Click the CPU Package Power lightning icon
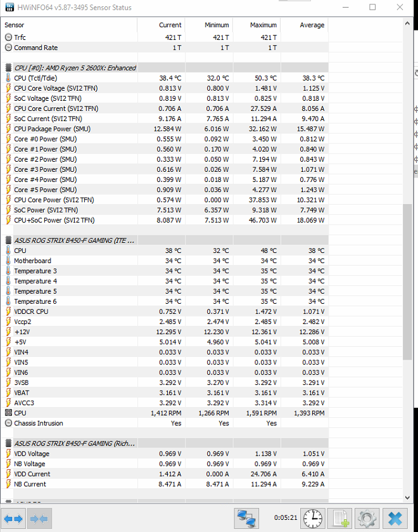 click(x=8, y=129)
